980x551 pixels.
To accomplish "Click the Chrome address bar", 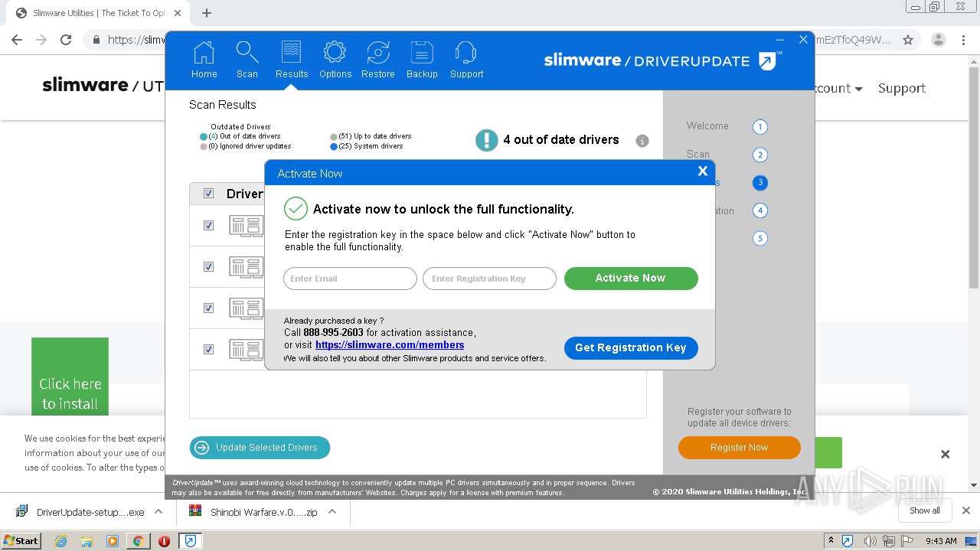I will (490, 40).
